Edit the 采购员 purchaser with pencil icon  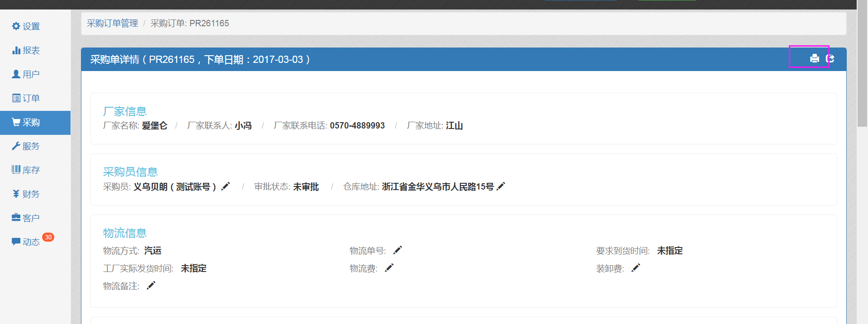[225, 186]
